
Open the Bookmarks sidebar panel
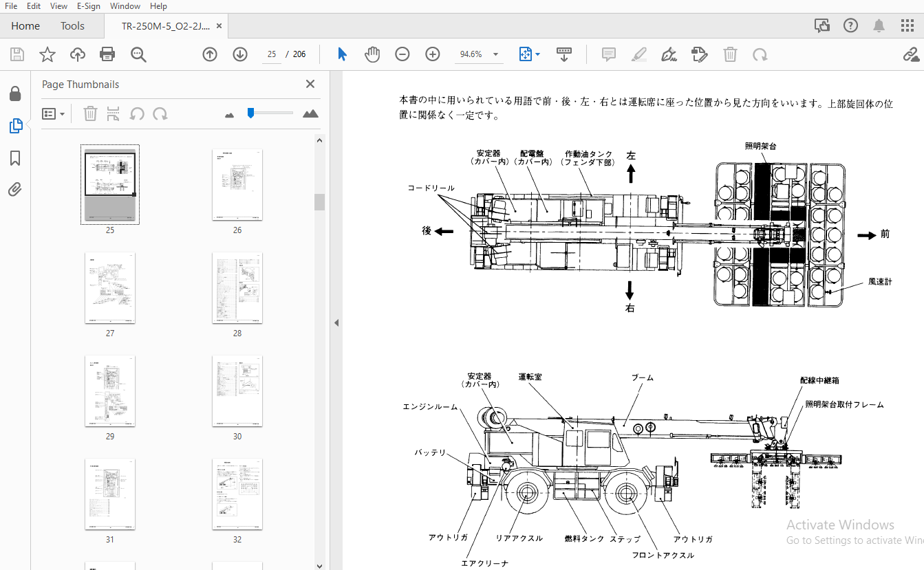[15, 158]
